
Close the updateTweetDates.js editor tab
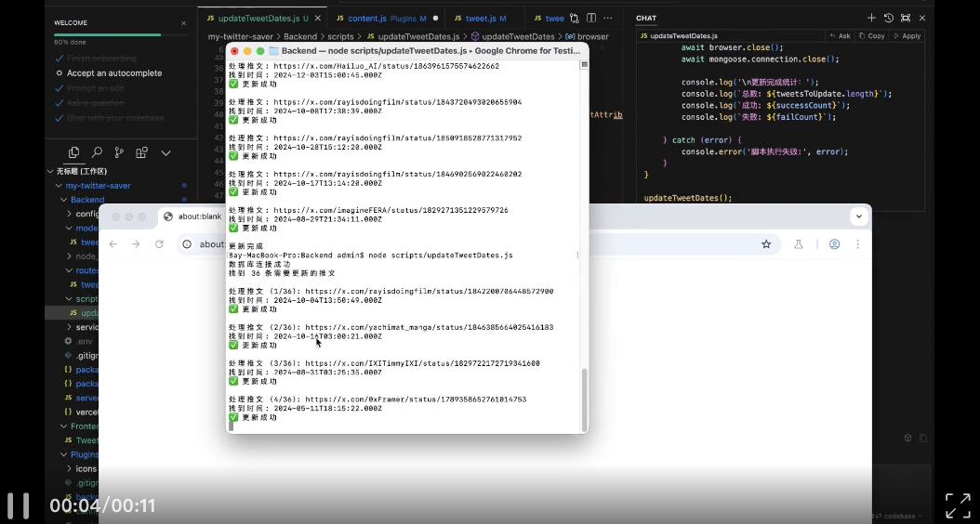317,18
